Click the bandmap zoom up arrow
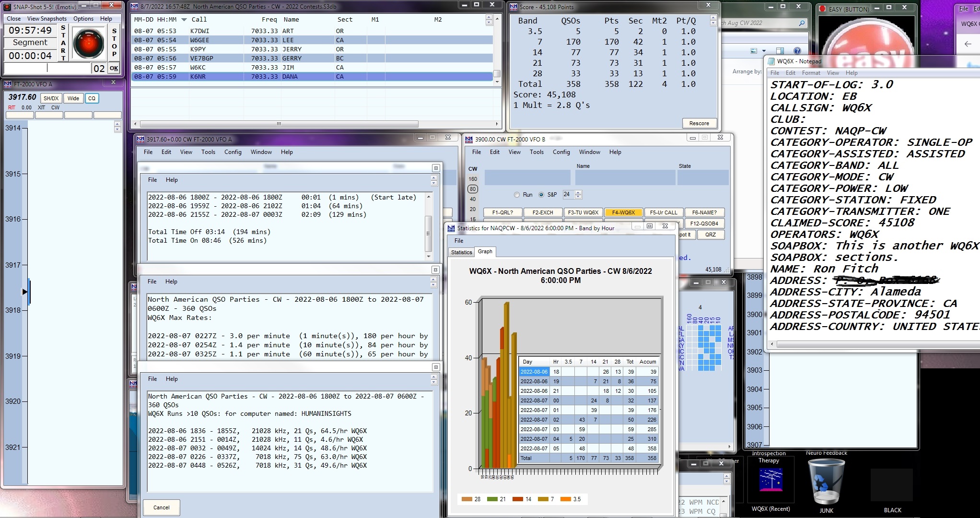This screenshot has height=518, width=980. click(117, 124)
